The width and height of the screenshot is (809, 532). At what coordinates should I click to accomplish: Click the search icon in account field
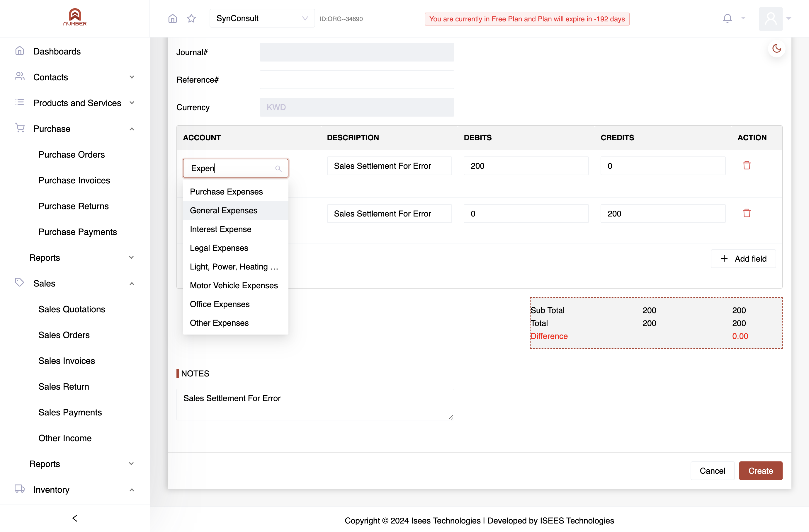point(278,168)
